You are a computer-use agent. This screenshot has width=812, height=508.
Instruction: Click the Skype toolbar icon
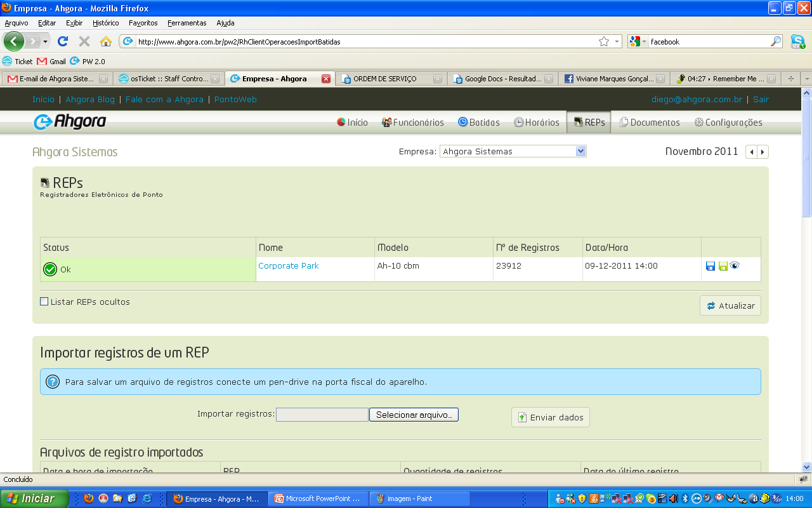[x=798, y=41]
